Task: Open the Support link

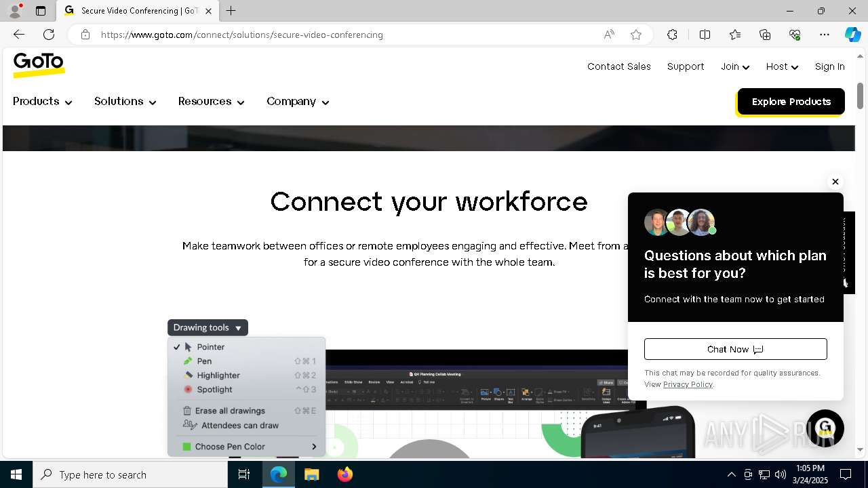Action: (x=686, y=66)
